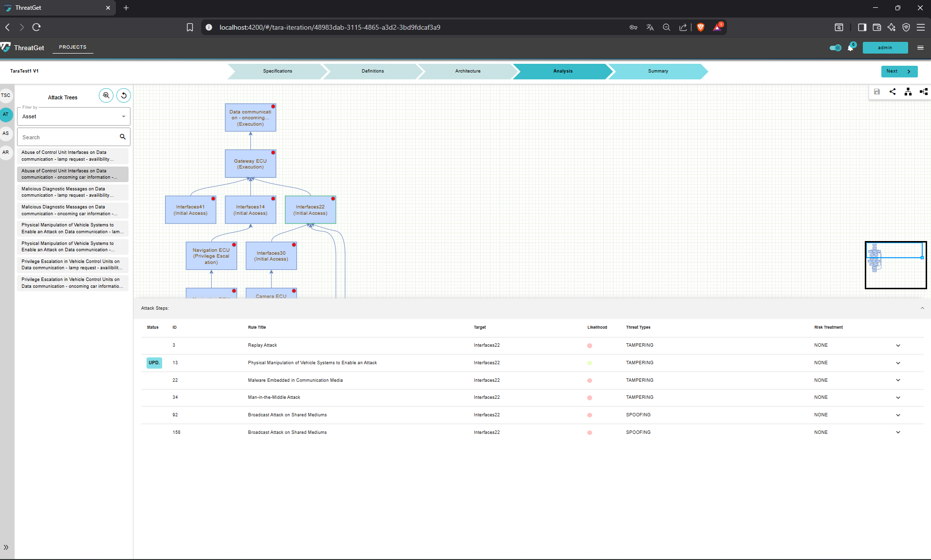931x560 pixels.
Task: Select horizontal tree layout icon
Action: coord(923,92)
